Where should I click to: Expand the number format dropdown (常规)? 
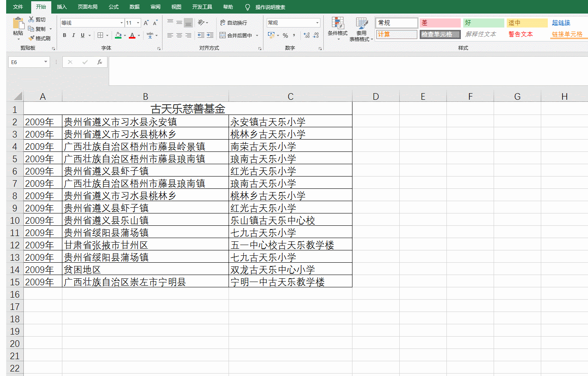pyautogui.click(x=318, y=23)
